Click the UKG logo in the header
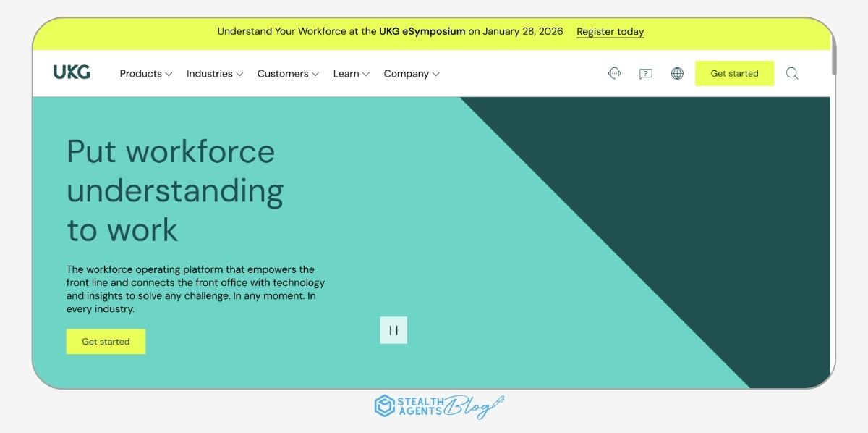Screen dimensions: 868x433 [72, 72]
